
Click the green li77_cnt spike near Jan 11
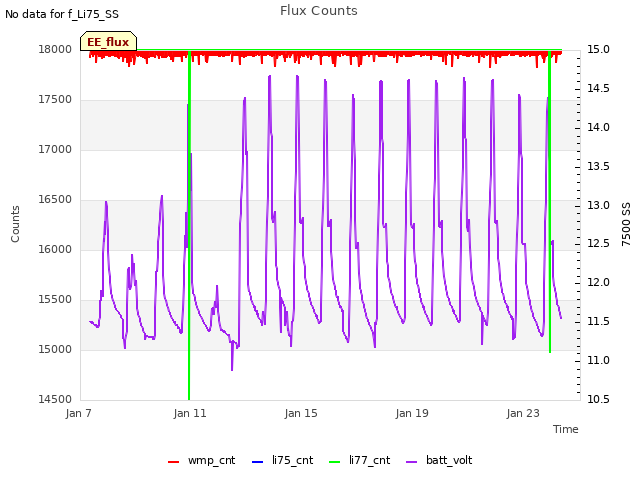point(189,224)
